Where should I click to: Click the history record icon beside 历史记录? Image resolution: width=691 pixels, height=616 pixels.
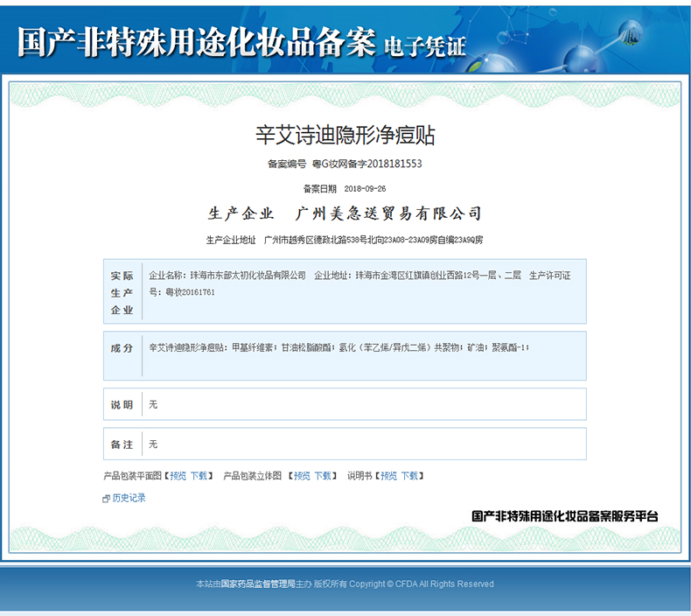point(106,499)
